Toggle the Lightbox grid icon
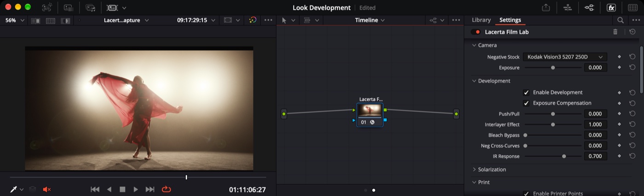This screenshot has height=196, width=644. [x=632, y=8]
